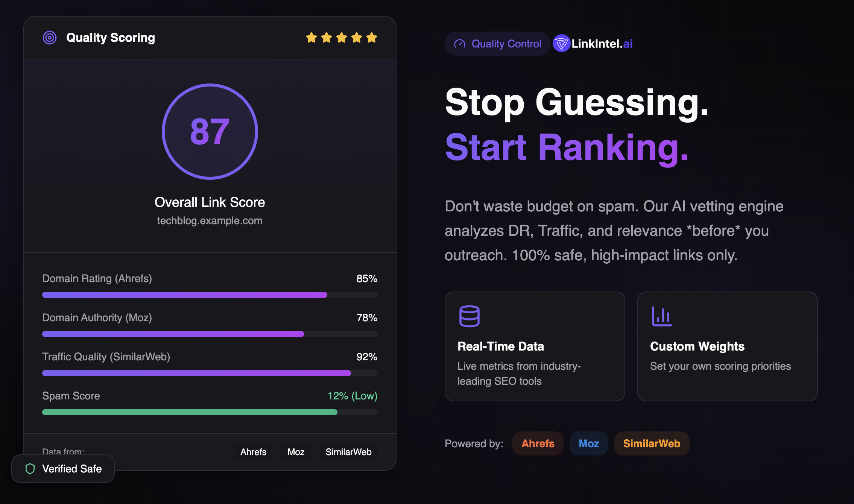The width and height of the screenshot is (854, 504).
Task: Click the techblog.example.com domain text
Action: click(x=210, y=221)
